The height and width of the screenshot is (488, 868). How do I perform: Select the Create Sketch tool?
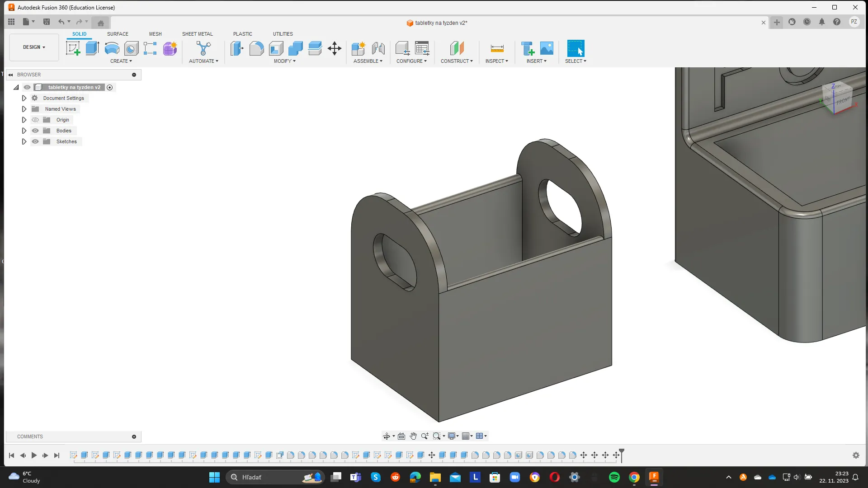73,48
